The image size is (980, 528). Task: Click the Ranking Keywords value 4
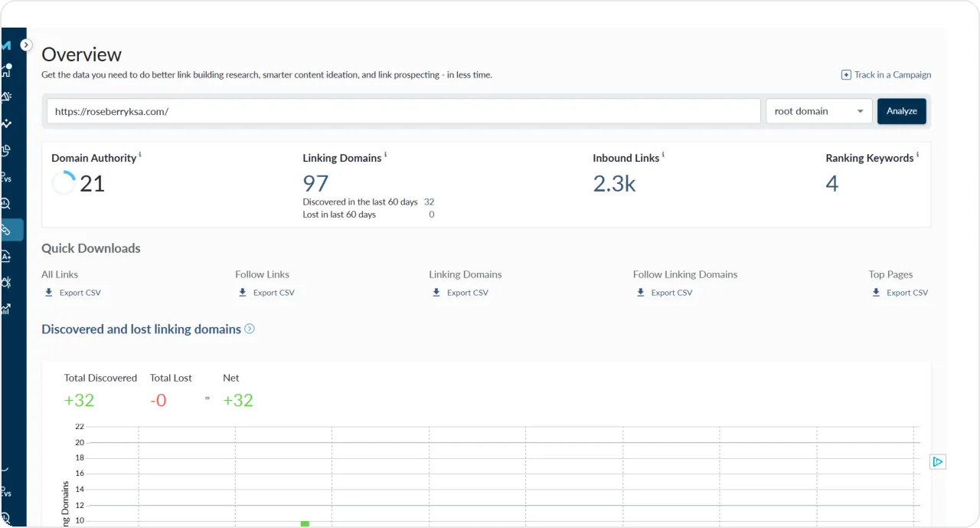point(832,183)
